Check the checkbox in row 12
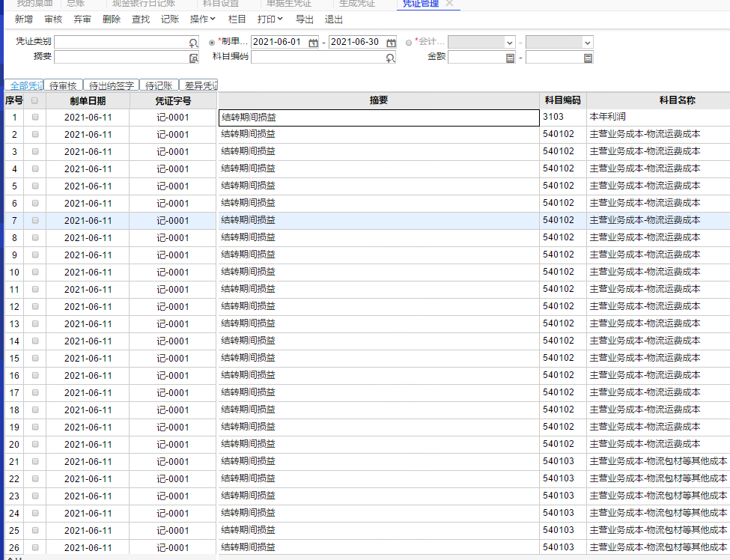730x560 pixels. point(35,307)
